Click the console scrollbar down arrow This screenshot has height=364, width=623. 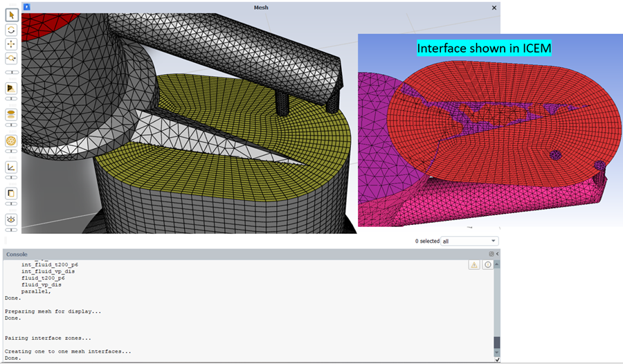(x=496, y=353)
